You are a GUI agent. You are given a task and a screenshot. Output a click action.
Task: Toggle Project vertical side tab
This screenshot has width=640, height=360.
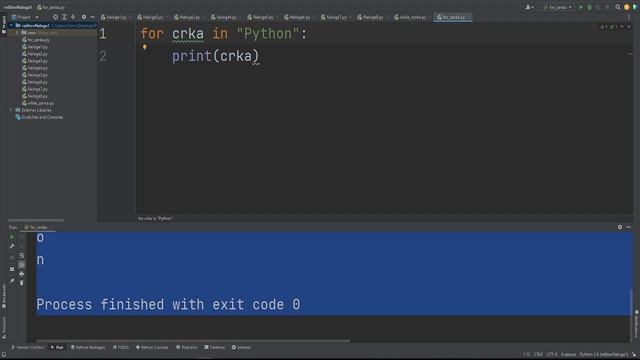(4, 24)
